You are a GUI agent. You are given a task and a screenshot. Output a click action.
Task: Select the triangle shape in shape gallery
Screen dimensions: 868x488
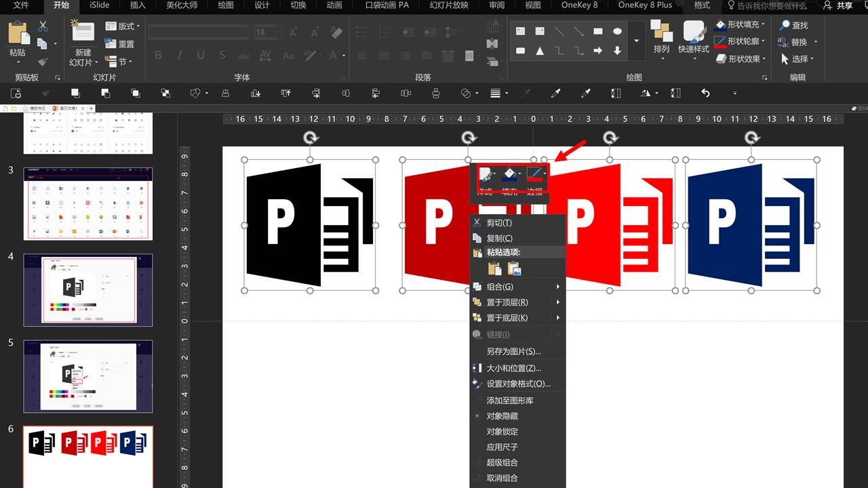pos(540,50)
